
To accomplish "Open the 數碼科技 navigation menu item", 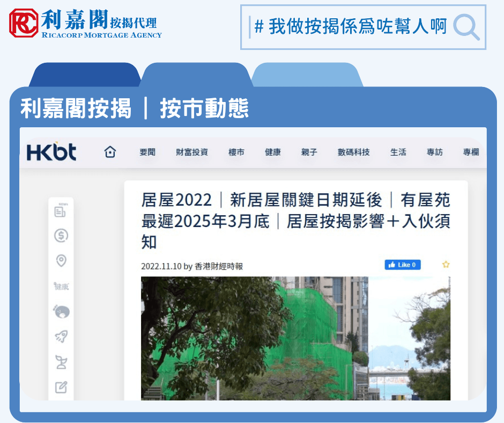I will point(353,152).
